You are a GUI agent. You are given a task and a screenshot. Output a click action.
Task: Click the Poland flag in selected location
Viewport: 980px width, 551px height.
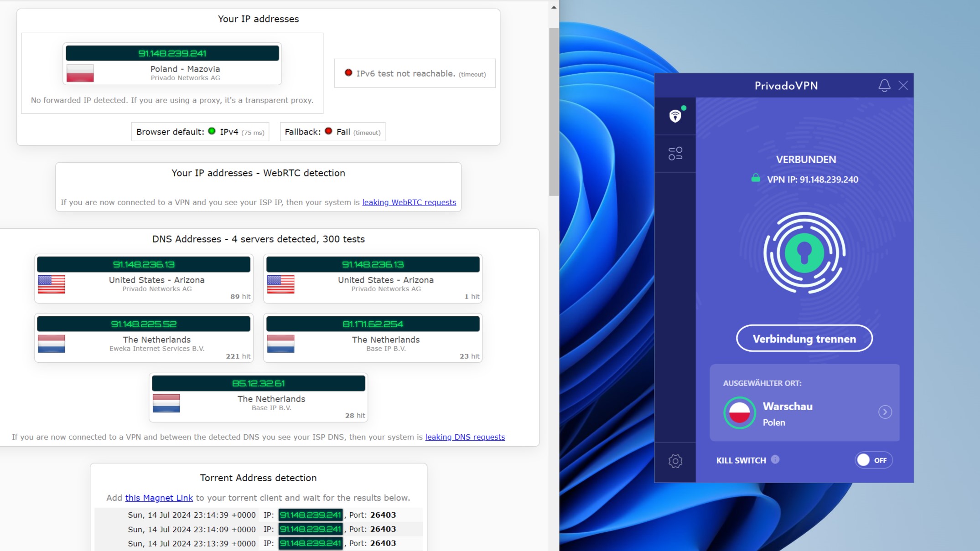tap(740, 413)
